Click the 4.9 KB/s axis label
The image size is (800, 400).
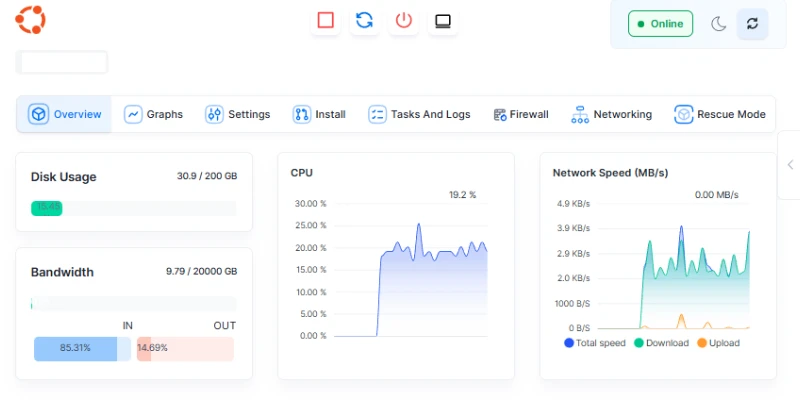click(573, 204)
